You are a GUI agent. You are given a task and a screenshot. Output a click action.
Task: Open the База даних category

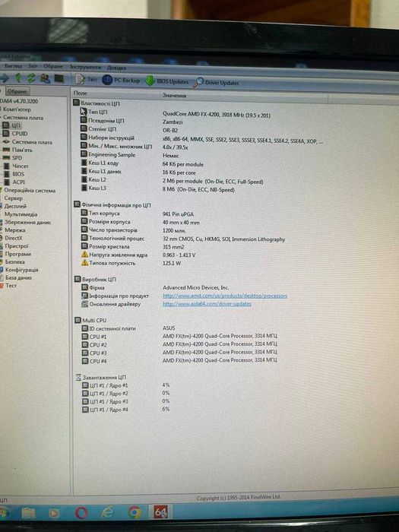[x=19, y=278]
